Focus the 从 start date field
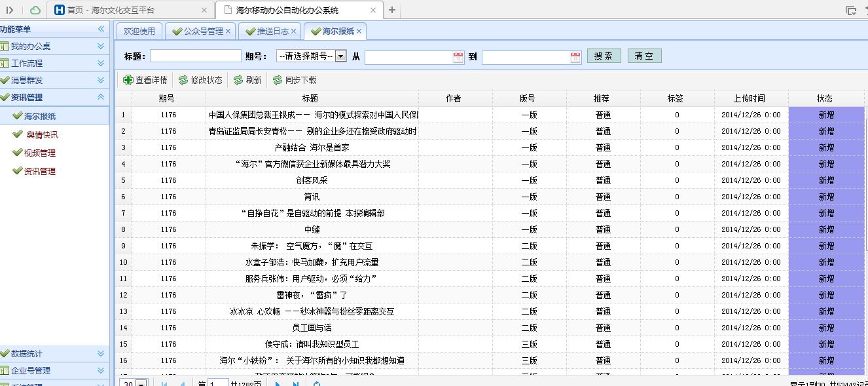This screenshot has height=386, width=868. coord(408,58)
